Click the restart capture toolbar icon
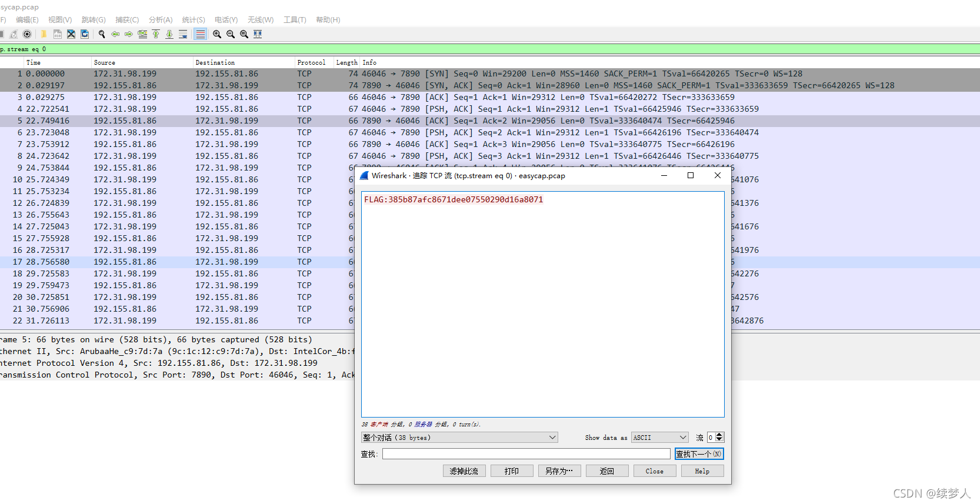 tap(14, 34)
